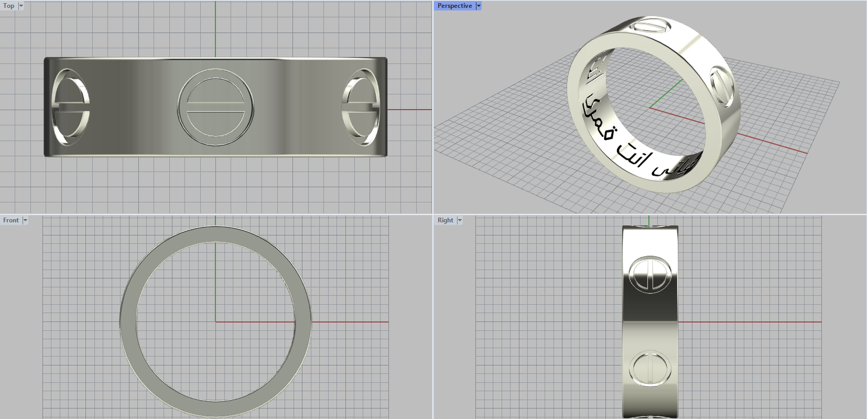Viewport: 868px width, 419px height.
Task: Click the vertical divider between Top and Perspective
Action: (433, 109)
